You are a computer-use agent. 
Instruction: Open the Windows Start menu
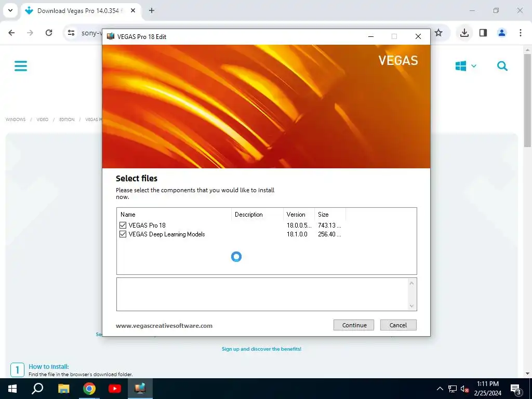(12, 389)
